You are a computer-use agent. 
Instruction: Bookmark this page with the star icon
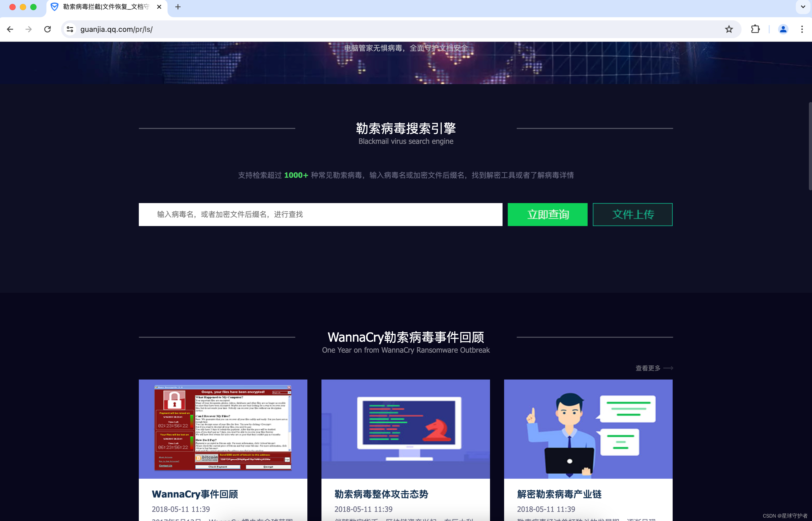click(729, 29)
